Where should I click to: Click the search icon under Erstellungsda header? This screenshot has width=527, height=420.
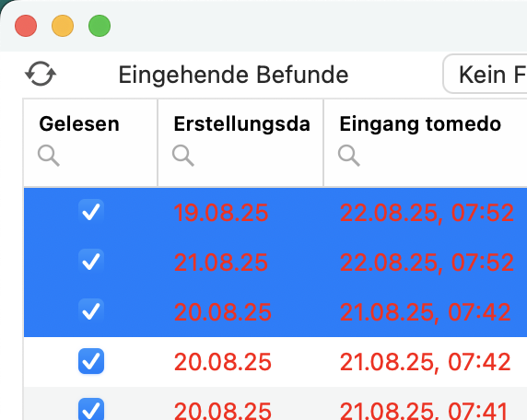[183, 156]
